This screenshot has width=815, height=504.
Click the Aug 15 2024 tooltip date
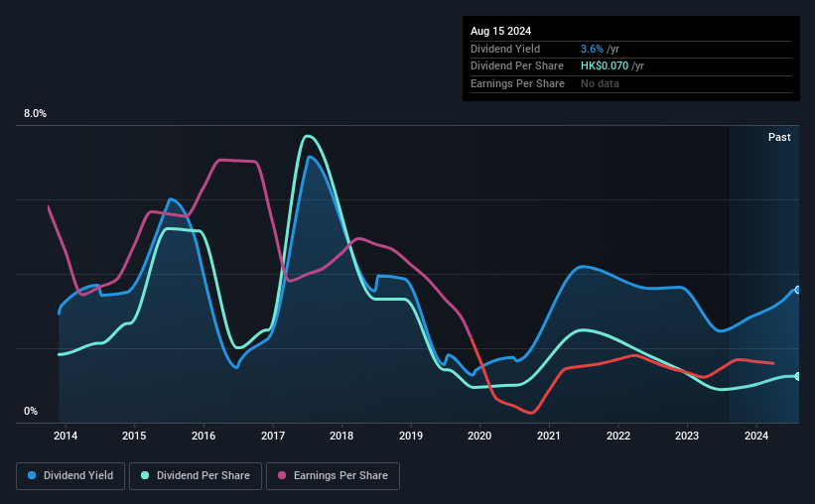(x=500, y=31)
